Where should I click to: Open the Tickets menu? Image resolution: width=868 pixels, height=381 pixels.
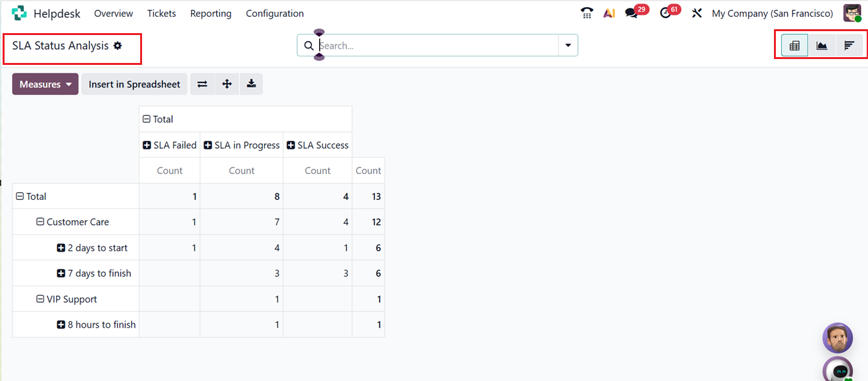point(161,13)
